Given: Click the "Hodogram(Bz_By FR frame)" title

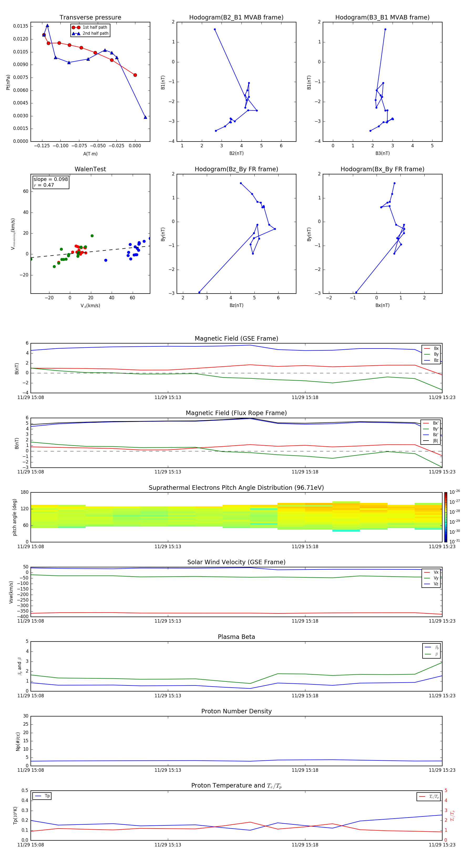Looking at the screenshot, I should (236, 169).
